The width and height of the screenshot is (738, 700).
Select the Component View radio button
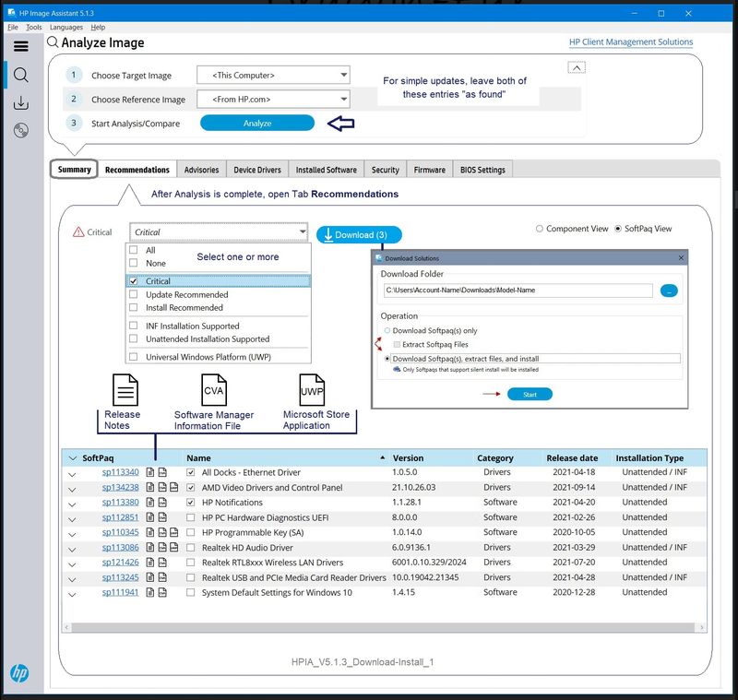click(540, 229)
